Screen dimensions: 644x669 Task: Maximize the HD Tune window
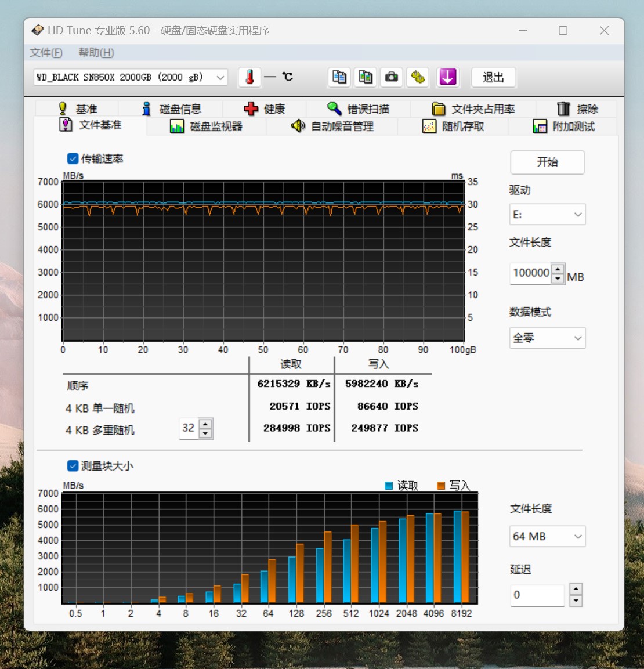coord(563,31)
